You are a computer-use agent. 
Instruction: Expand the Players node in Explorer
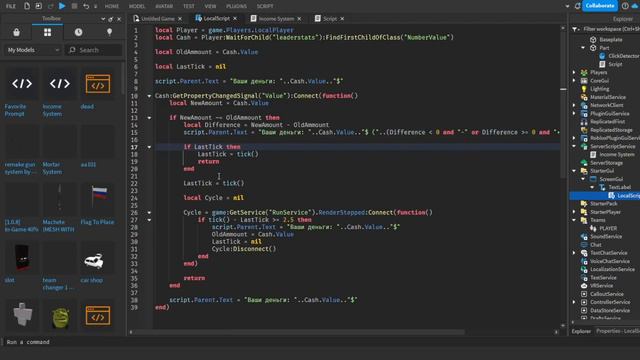pyautogui.click(x=574, y=72)
